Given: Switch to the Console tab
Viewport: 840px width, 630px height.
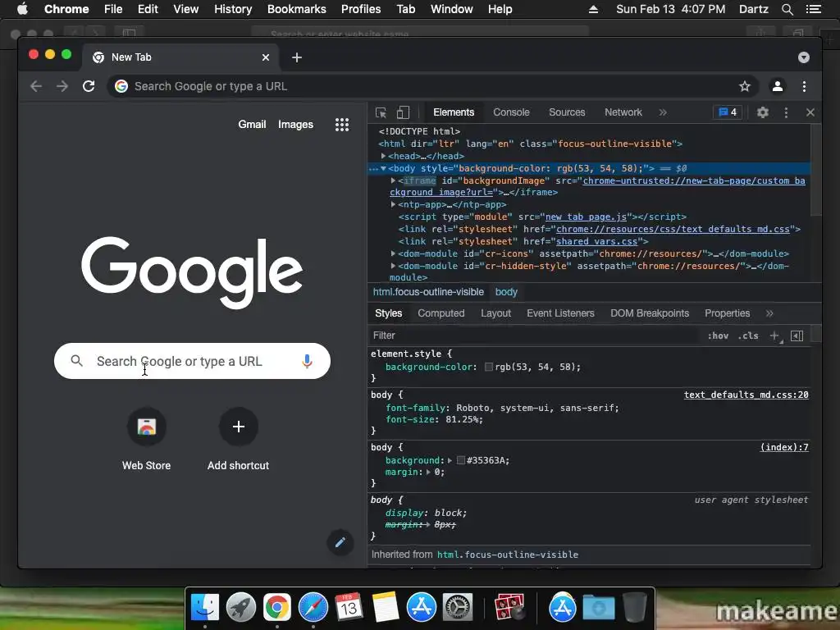Looking at the screenshot, I should click(x=511, y=112).
